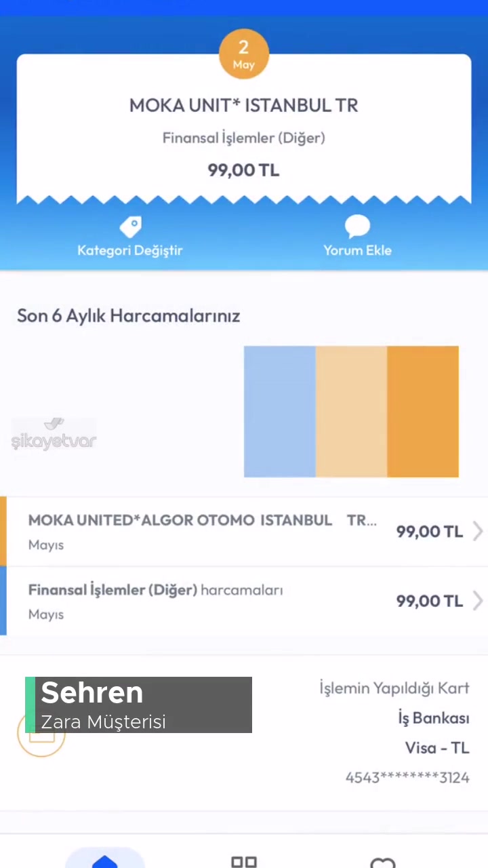Open the Yorum Ekle comment bubble icon
This screenshot has height=868, width=488.
(x=357, y=227)
